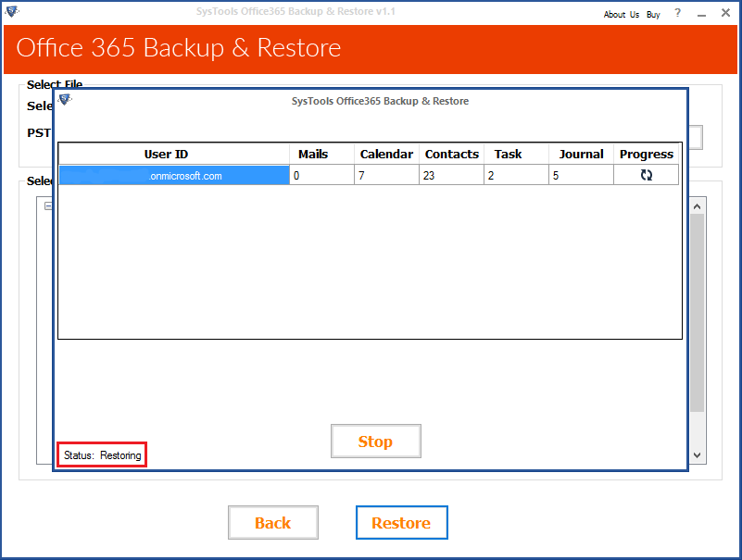This screenshot has height=560, width=742.
Task: Click the Calendar count cell showing 7
Action: tap(386, 175)
